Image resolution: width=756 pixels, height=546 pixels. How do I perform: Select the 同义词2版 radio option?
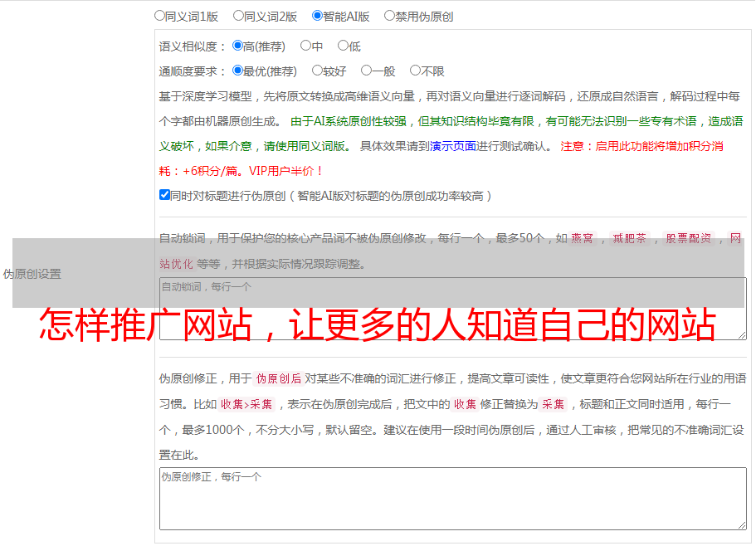(x=238, y=16)
